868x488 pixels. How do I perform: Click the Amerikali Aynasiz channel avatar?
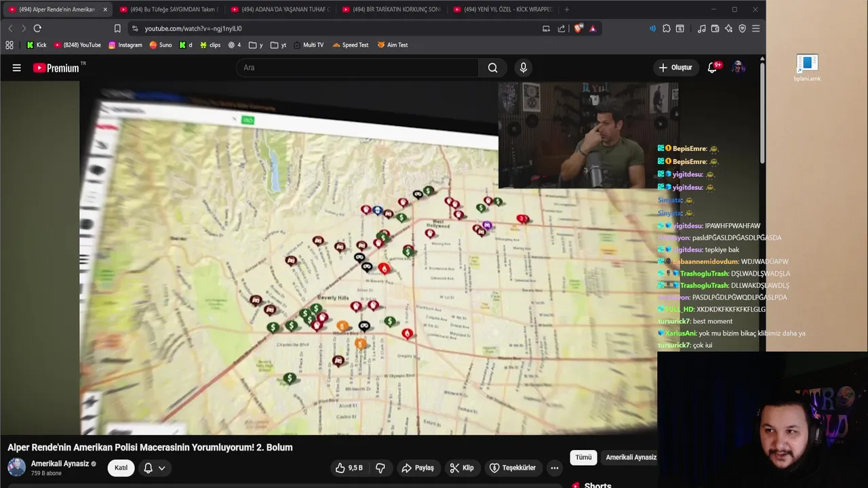point(16,468)
